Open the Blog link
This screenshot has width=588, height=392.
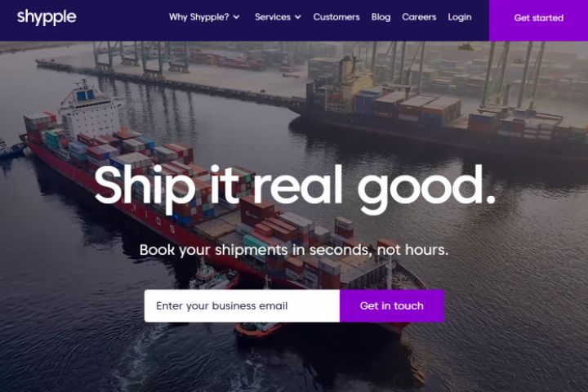381,17
